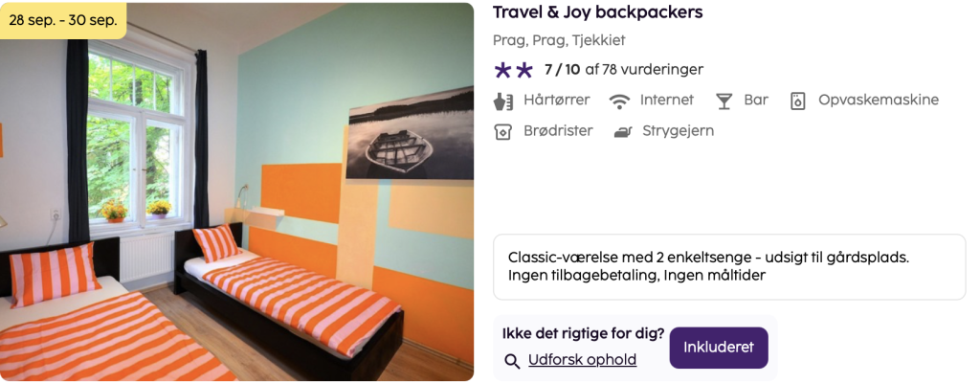
Task: Select the Classic-værelse room description box
Action: (729, 267)
